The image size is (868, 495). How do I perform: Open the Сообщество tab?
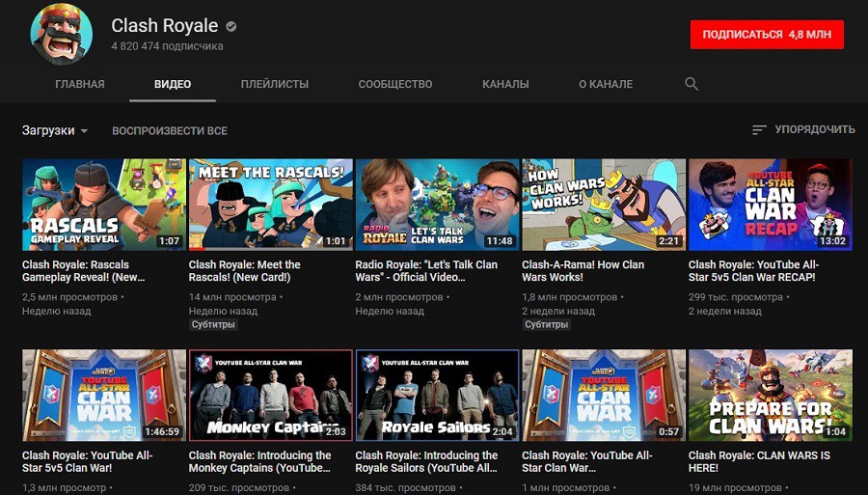coord(395,84)
